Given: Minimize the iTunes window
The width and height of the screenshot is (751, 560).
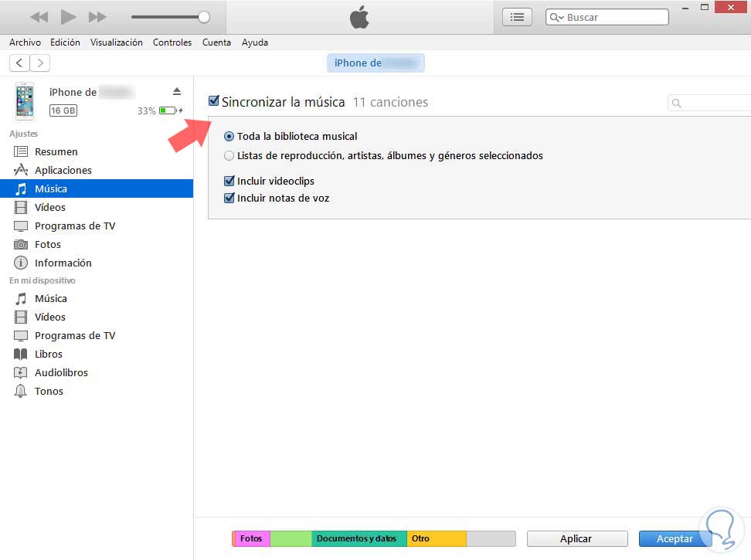Looking at the screenshot, I should 685,8.
